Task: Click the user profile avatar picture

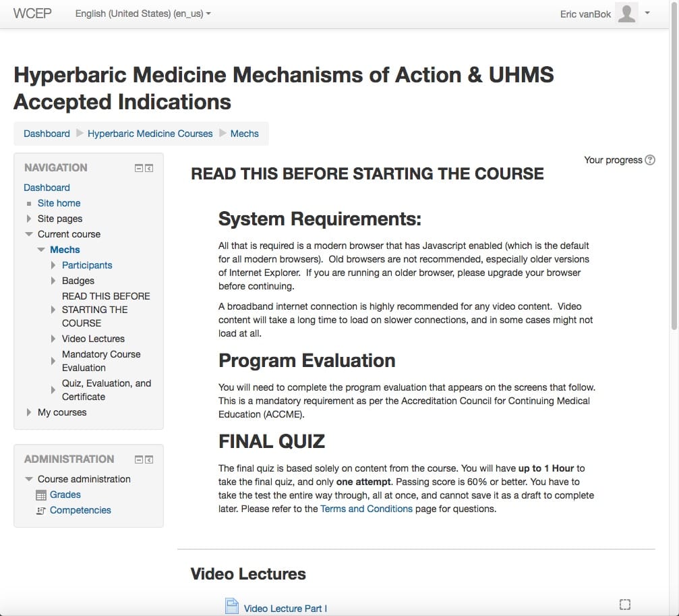Action: 626,13
